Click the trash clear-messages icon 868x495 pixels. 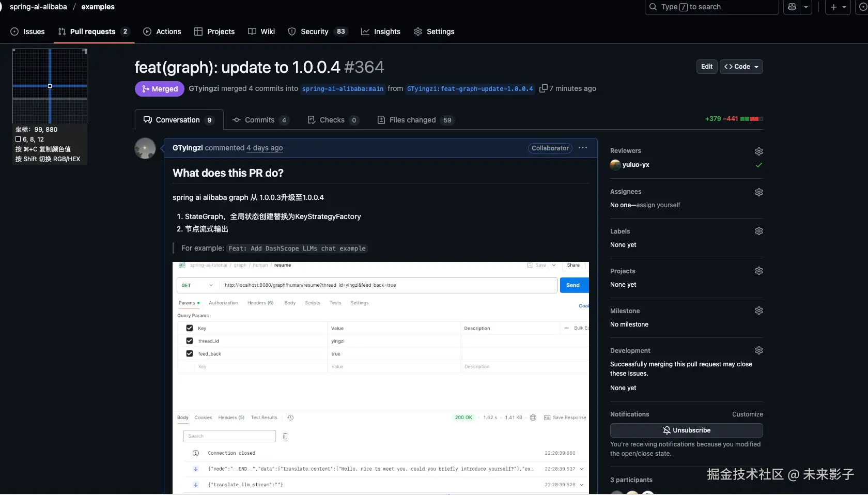pos(285,436)
